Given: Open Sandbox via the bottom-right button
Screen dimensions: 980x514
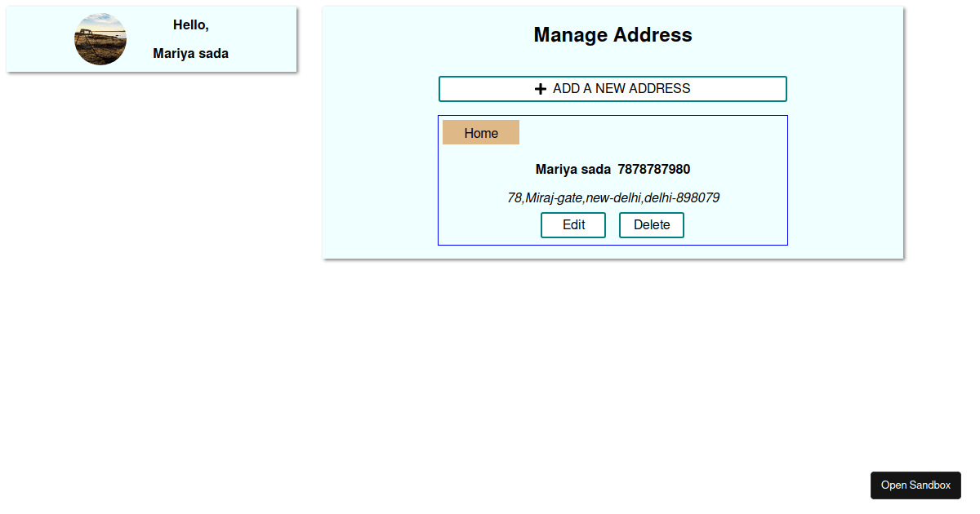Looking at the screenshot, I should click(x=915, y=485).
